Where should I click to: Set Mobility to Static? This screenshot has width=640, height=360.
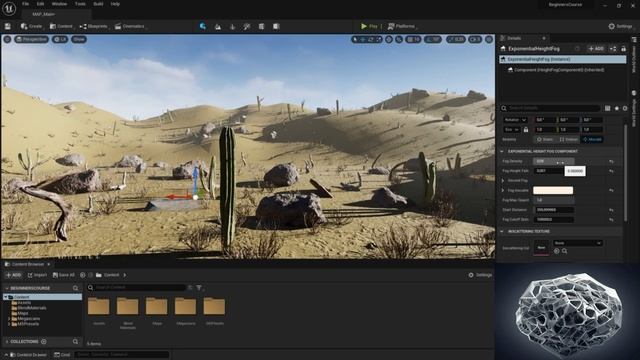[545, 140]
